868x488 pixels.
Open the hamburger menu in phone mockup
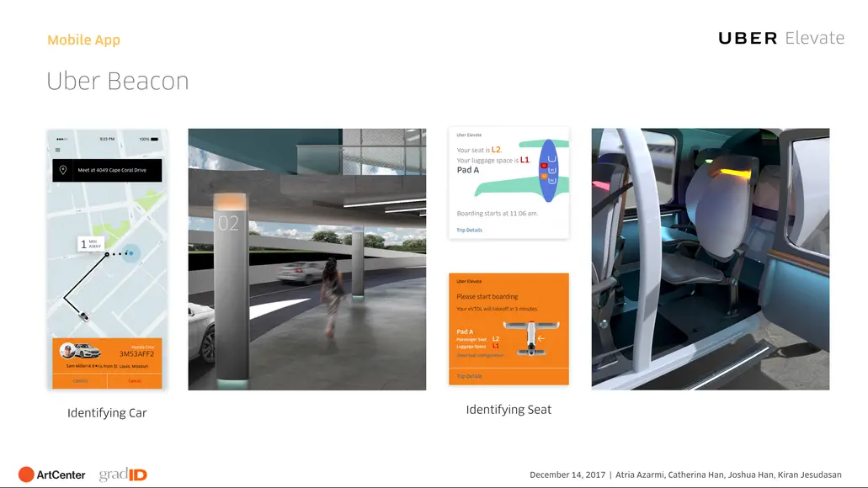[57, 150]
